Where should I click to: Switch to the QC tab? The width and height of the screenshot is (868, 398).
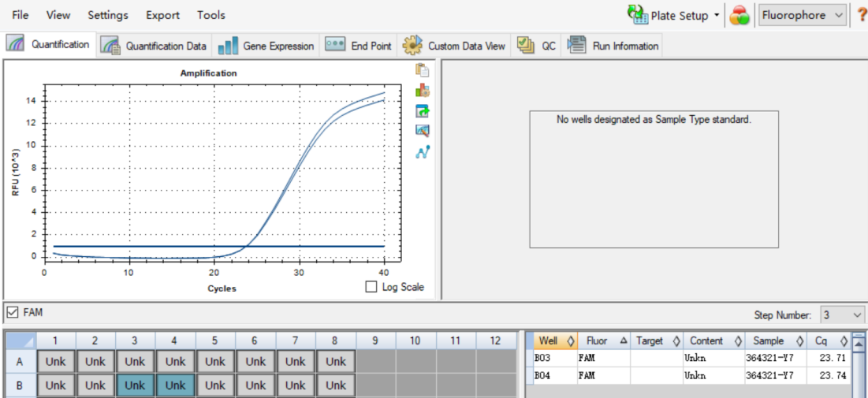(x=537, y=46)
